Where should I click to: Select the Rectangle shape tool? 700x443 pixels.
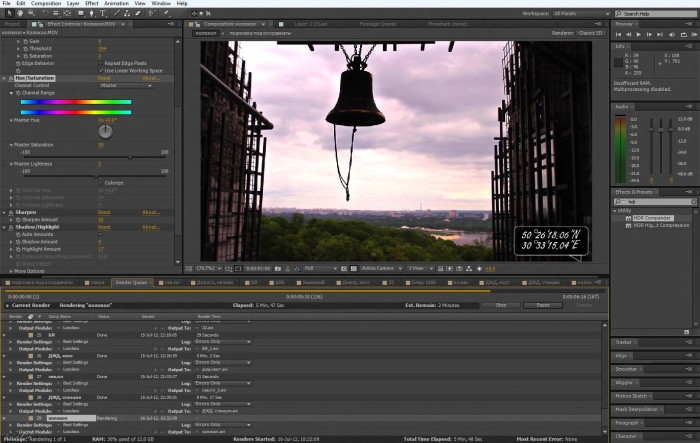point(81,13)
